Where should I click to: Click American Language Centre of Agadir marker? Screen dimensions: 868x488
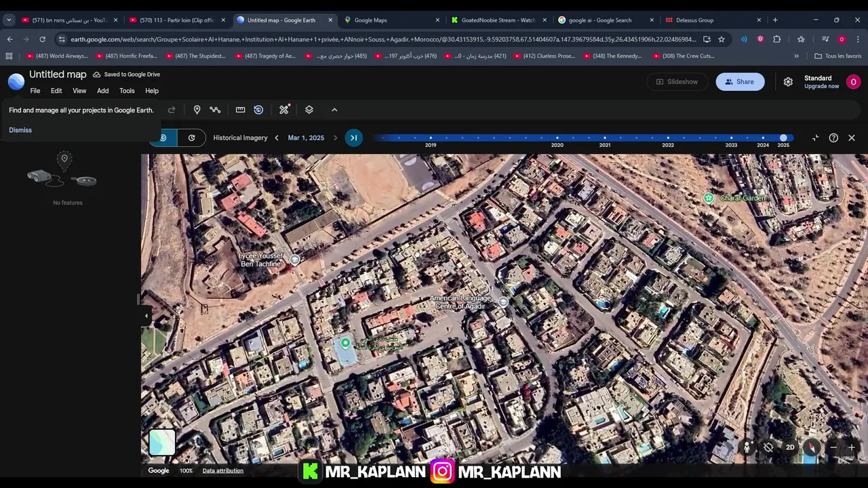click(503, 302)
